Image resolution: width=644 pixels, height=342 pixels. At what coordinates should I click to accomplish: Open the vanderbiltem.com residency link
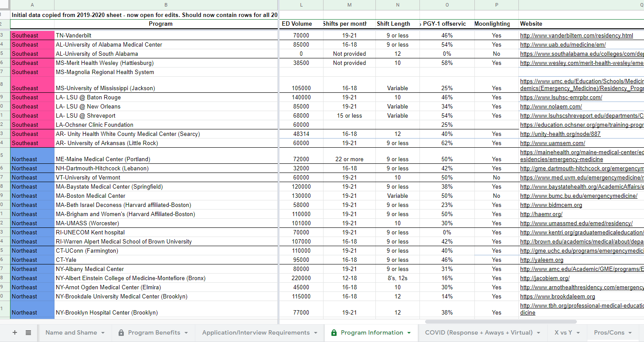click(x=576, y=35)
